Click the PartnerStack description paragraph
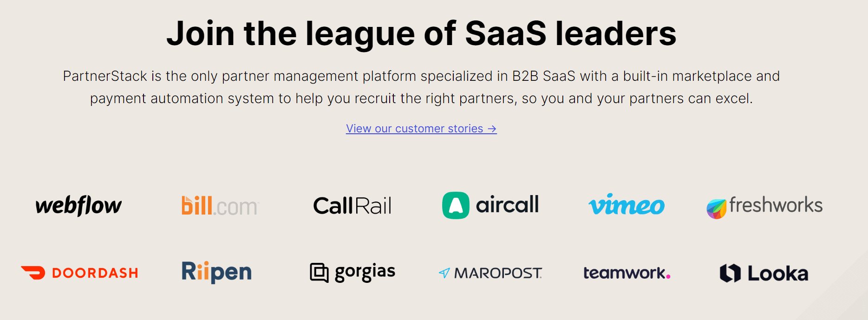The width and height of the screenshot is (868, 320). click(421, 87)
